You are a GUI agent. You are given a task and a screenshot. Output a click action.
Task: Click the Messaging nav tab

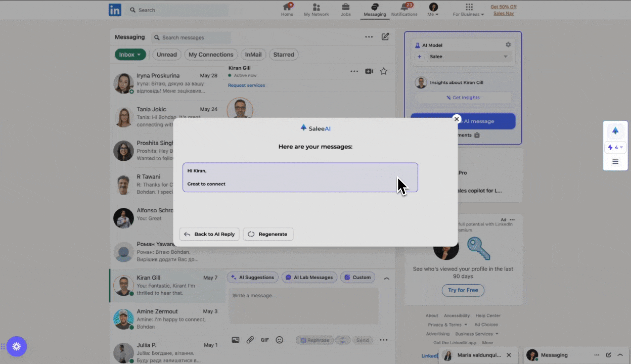(375, 10)
